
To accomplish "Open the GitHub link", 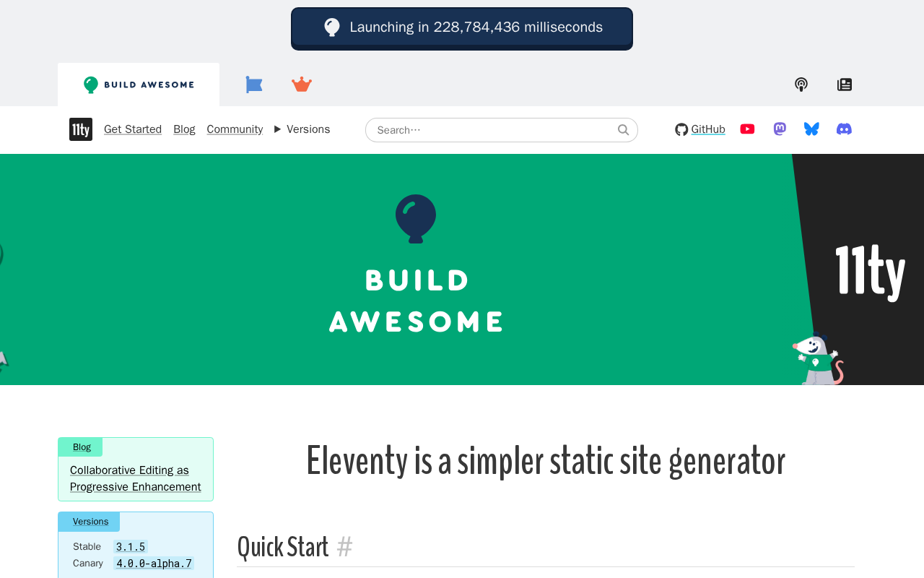I will pyautogui.click(x=700, y=129).
